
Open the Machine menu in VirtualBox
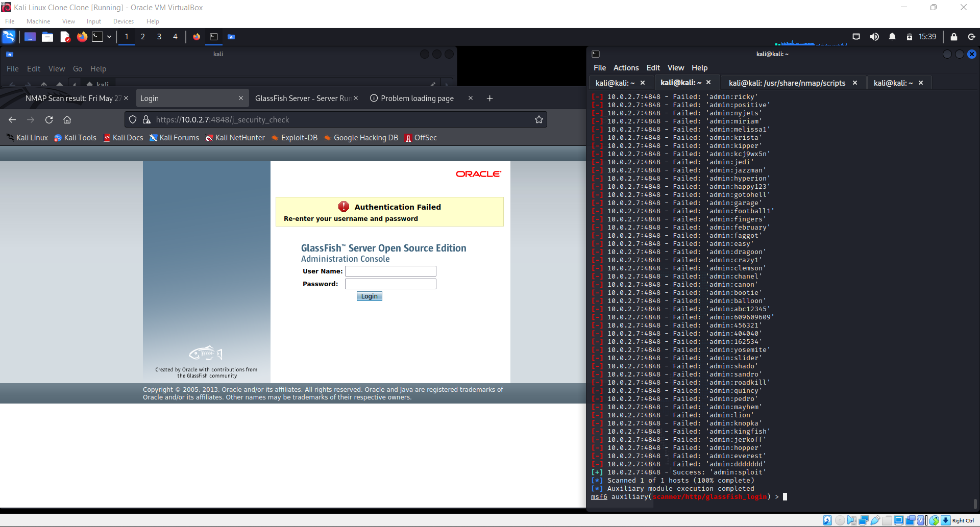coord(38,21)
